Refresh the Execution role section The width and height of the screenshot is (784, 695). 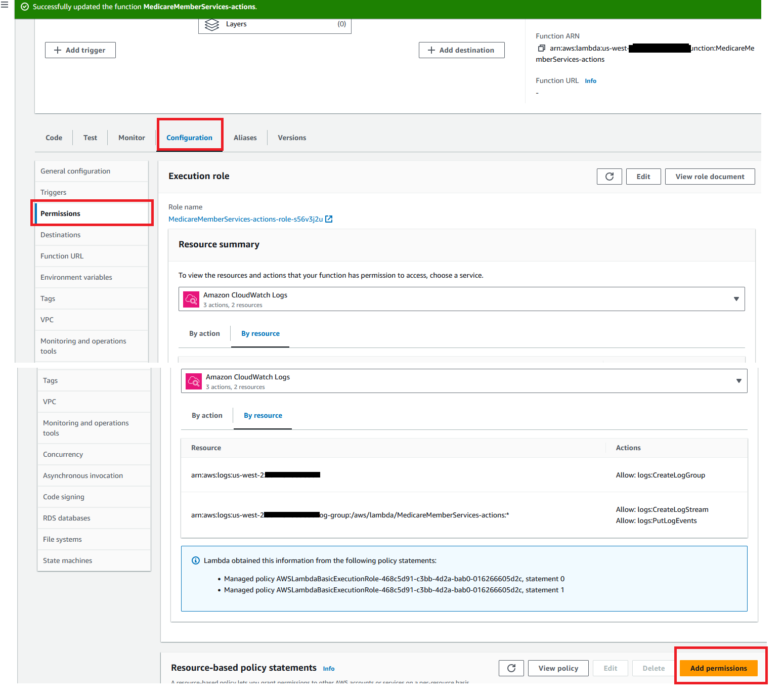[609, 177]
